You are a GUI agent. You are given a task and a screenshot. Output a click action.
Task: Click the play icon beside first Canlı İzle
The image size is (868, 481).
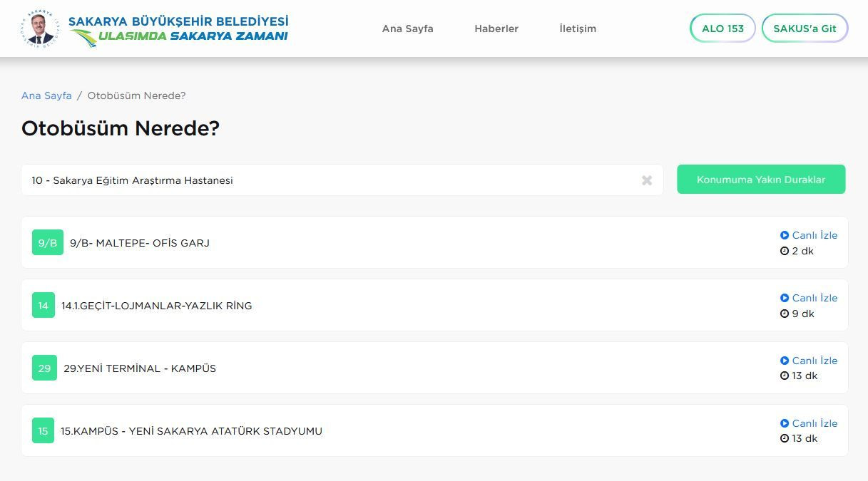pyautogui.click(x=785, y=235)
